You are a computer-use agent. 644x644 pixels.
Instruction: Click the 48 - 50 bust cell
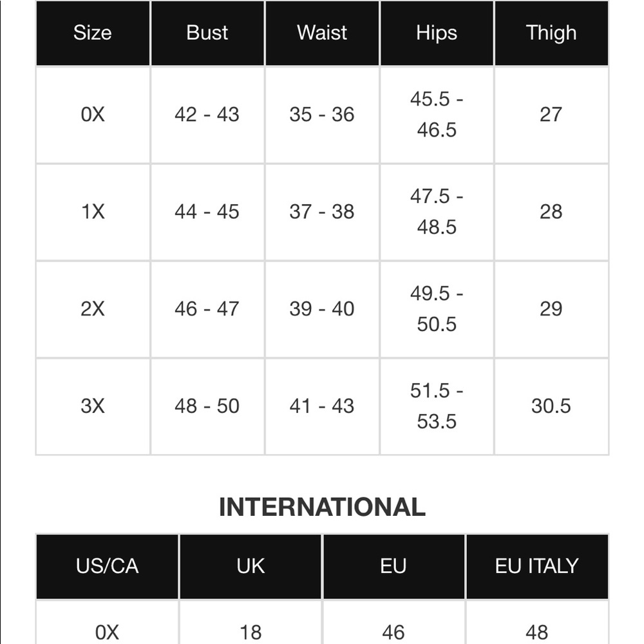pos(207,406)
